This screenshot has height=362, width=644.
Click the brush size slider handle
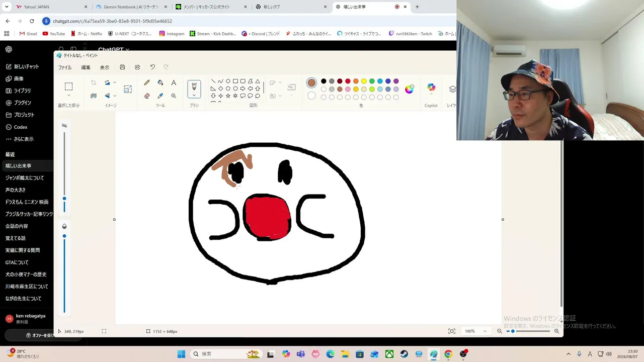click(x=64, y=199)
